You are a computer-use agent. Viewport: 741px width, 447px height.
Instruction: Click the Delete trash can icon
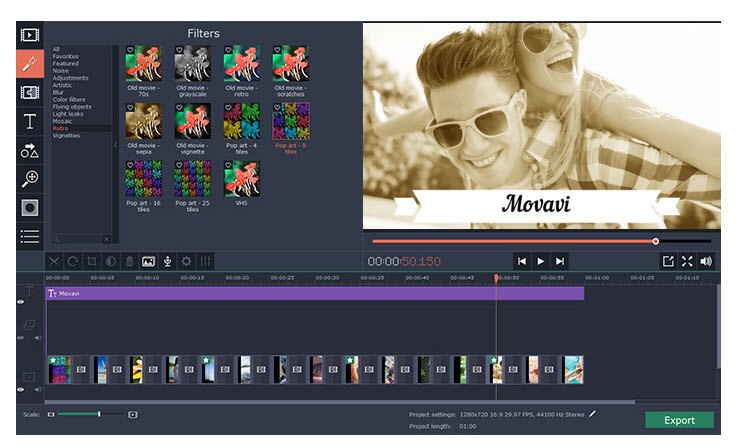[x=129, y=261]
